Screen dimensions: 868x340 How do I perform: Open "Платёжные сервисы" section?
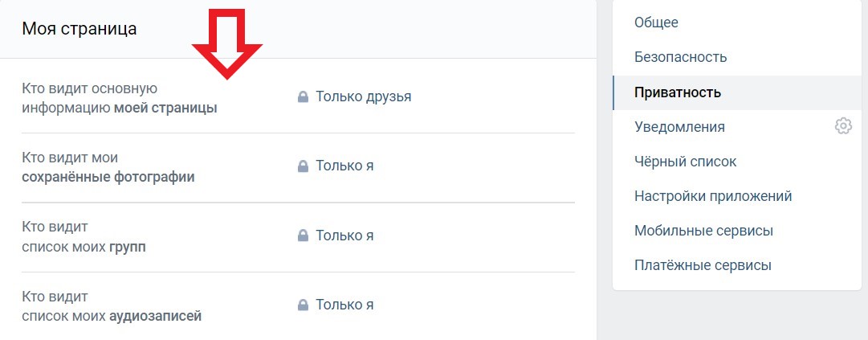(x=703, y=265)
